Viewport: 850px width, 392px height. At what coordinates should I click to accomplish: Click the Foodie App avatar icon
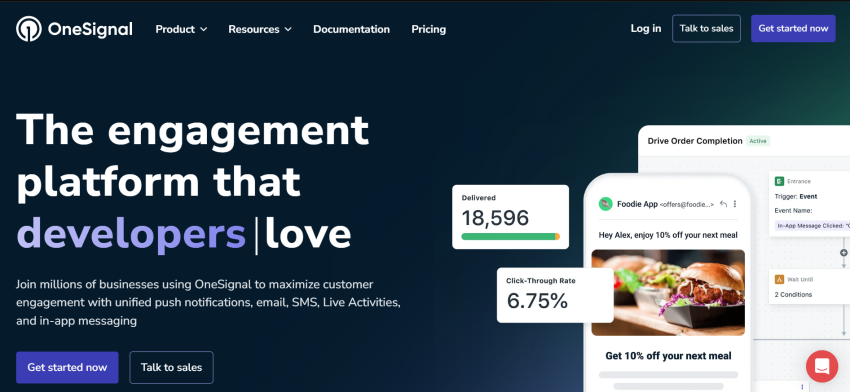coord(606,204)
